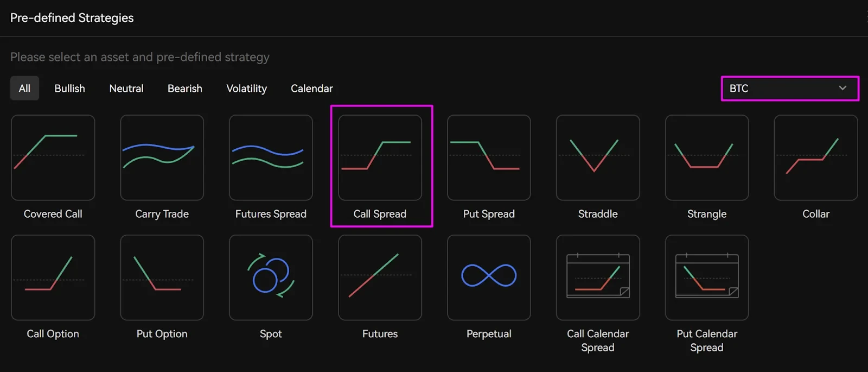Open the Call Calendar Spread strategy
The width and height of the screenshot is (868, 372).
pyautogui.click(x=598, y=278)
